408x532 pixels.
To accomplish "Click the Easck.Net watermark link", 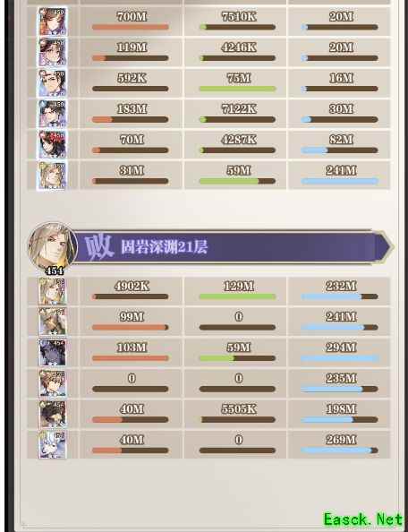I will [363, 519].
